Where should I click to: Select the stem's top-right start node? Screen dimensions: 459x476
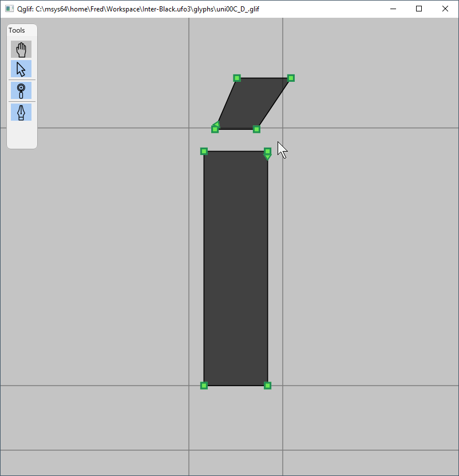[x=267, y=151]
